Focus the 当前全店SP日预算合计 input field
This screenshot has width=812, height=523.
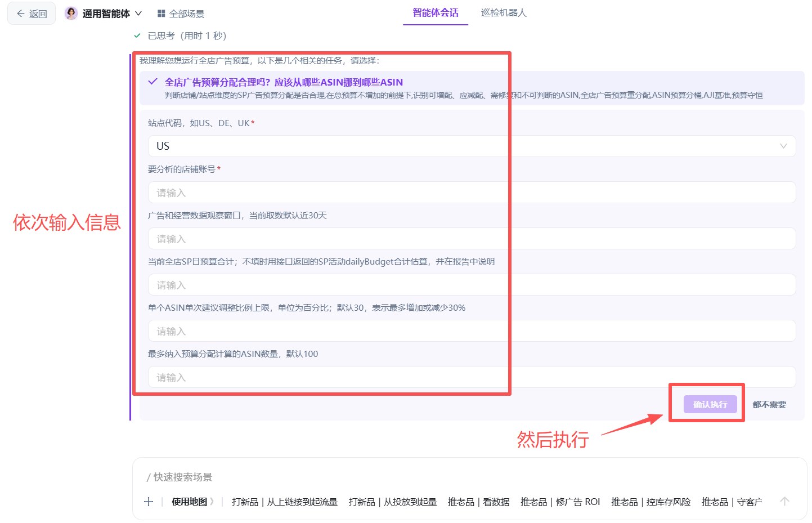[x=472, y=284]
